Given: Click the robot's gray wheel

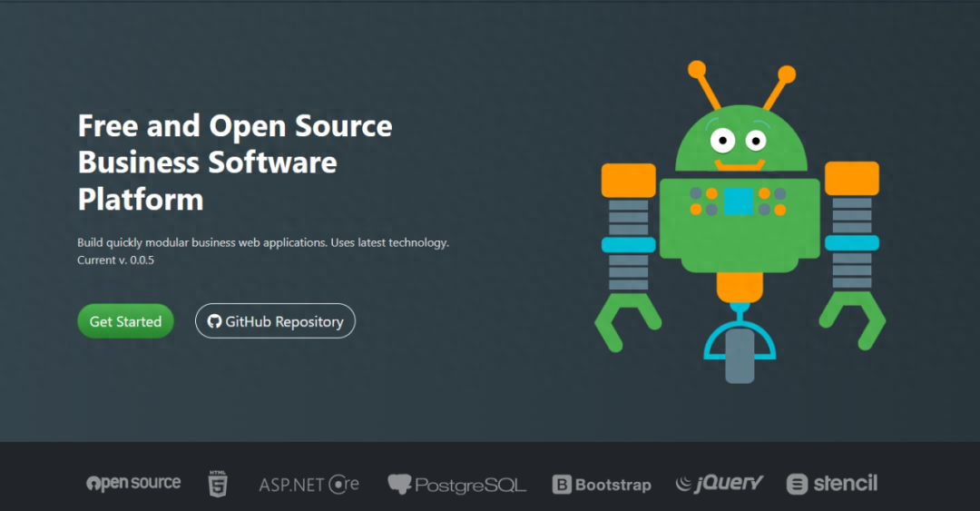Looking at the screenshot, I should point(740,356).
